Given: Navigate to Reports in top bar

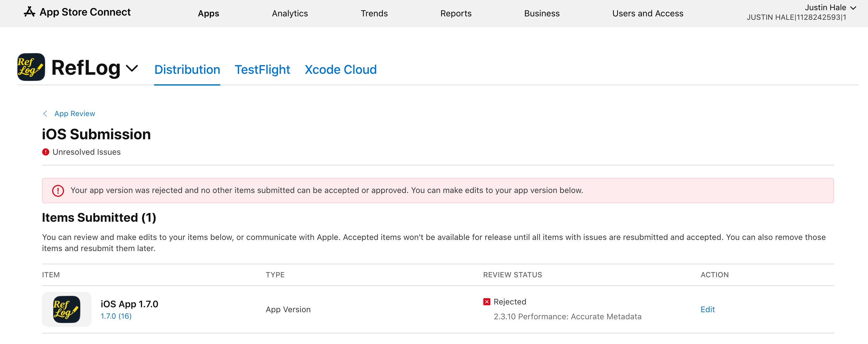Looking at the screenshot, I should pyautogui.click(x=456, y=14).
